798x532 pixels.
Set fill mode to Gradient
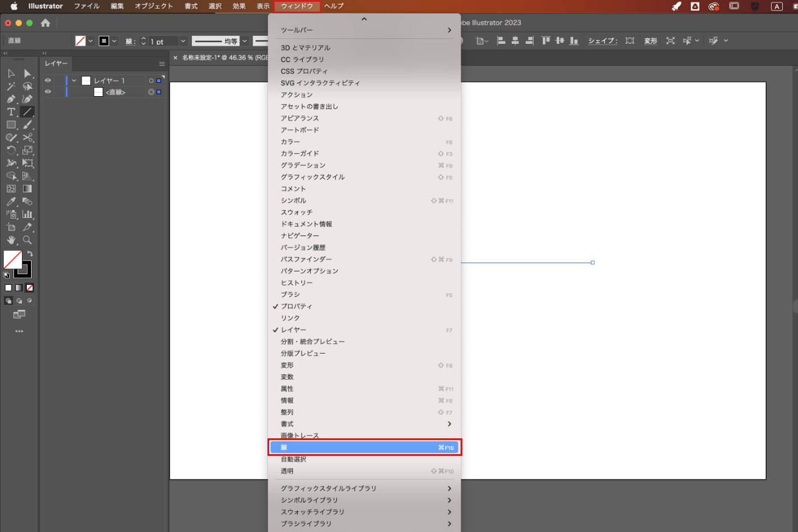pos(19,288)
